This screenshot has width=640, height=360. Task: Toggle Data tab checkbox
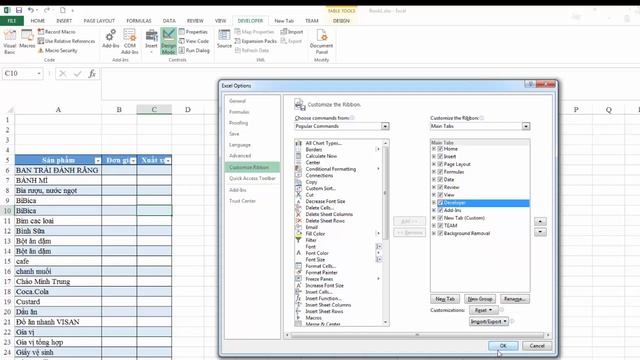tap(440, 180)
